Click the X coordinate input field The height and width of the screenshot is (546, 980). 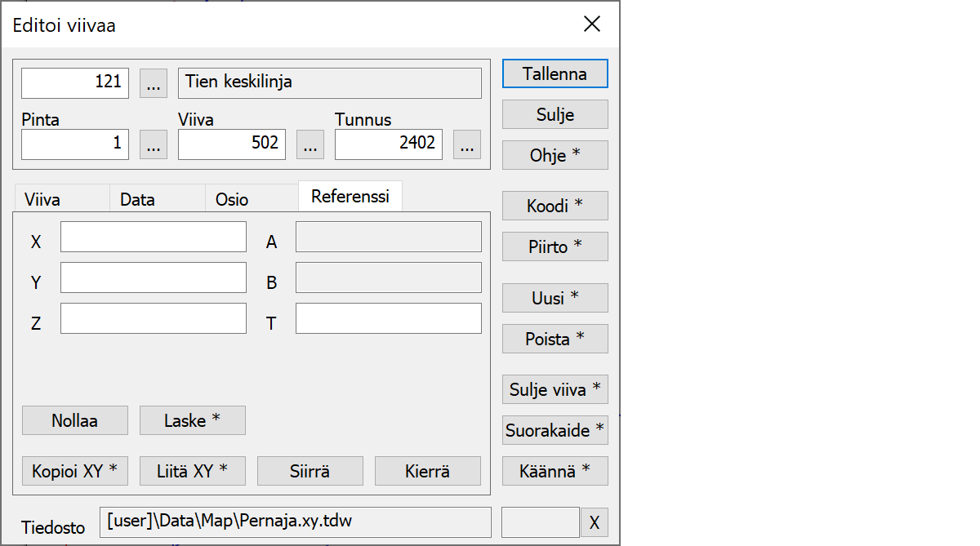coord(154,237)
